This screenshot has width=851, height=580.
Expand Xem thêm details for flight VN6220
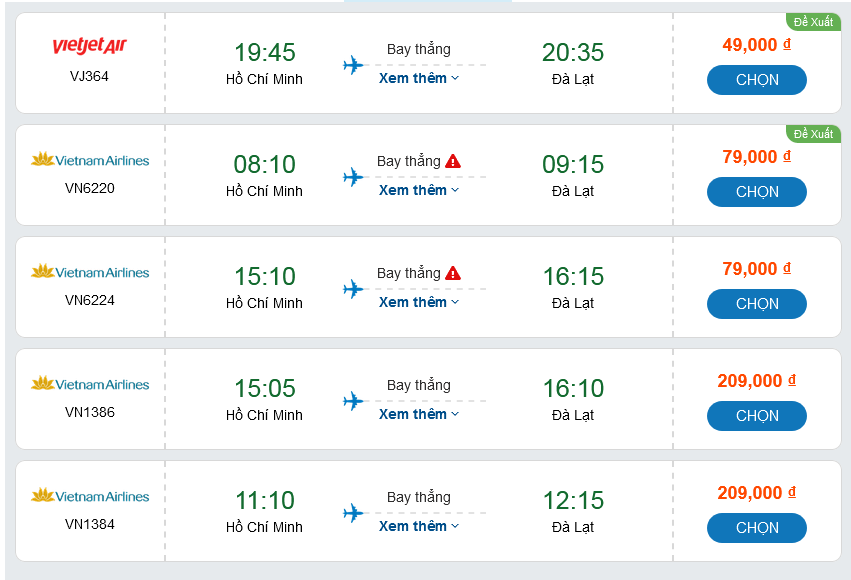(419, 190)
